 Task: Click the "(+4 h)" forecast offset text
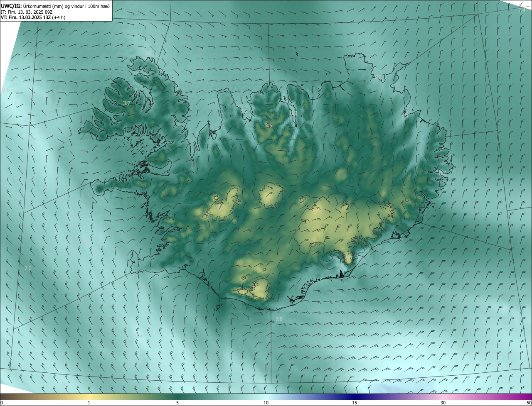pos(59,17)
